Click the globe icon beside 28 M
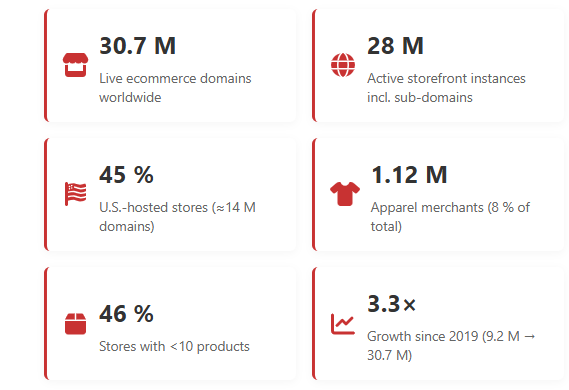The image size is (569, 390). click(x=343, y=65)
